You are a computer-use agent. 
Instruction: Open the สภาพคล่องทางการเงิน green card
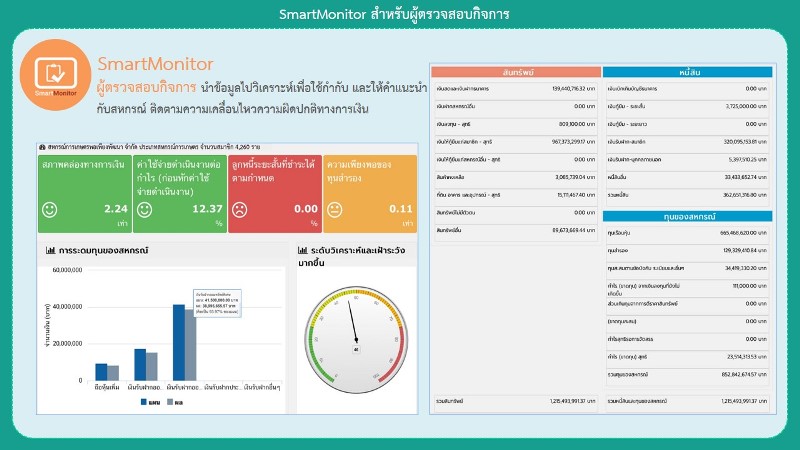coord(85,194)
